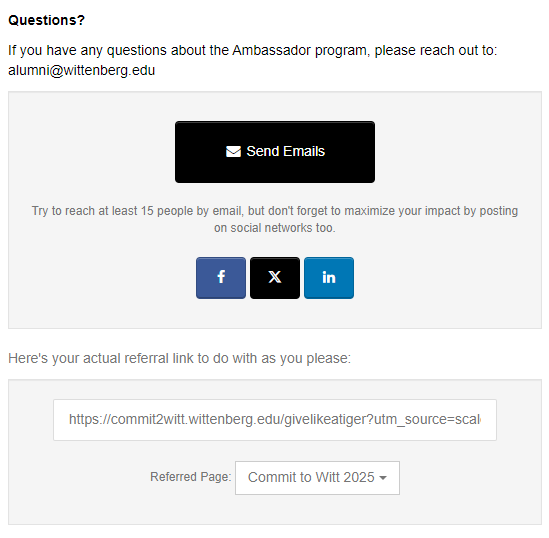Viewport: 549px width, 538px height.
Task: Select the referral link text field
Action: (x=275, y=420)
